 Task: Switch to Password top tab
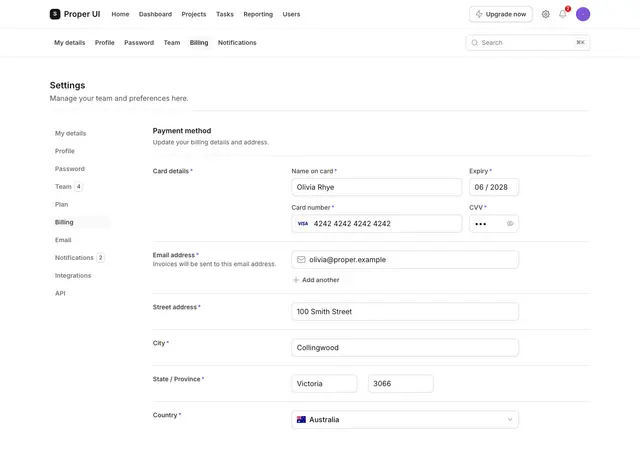[x=139, y=43]
